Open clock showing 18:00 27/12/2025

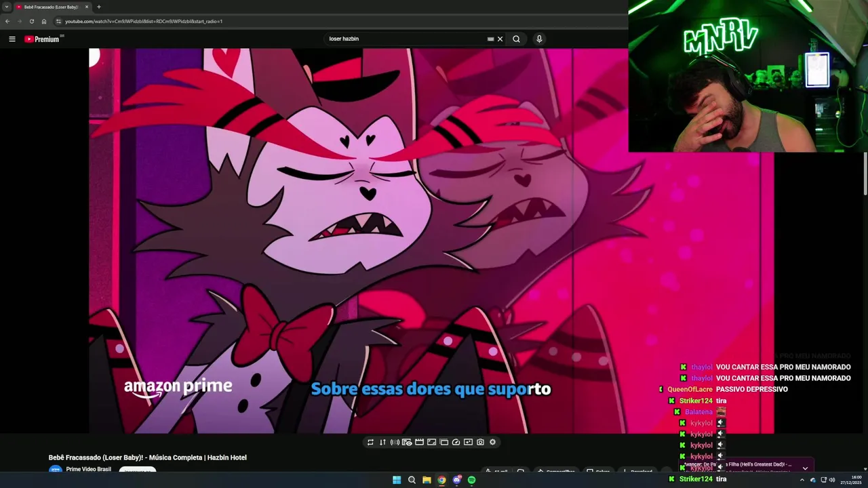click(x=852, y=480)
